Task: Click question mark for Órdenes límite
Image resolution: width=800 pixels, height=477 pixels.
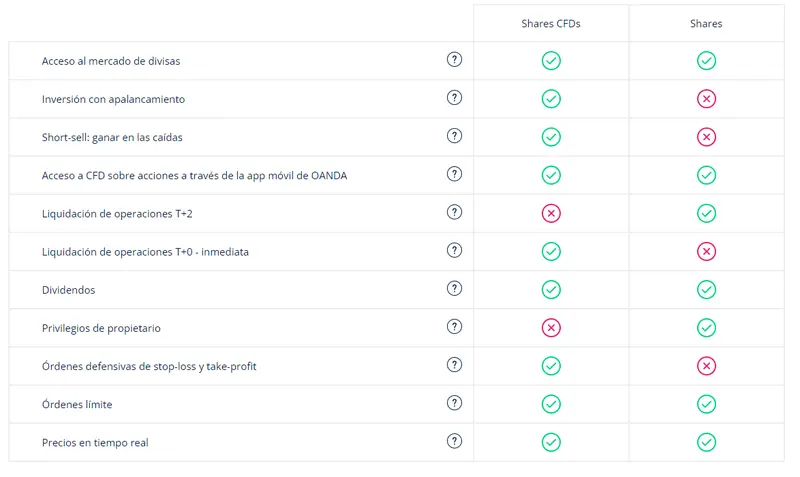Action: 454,403
